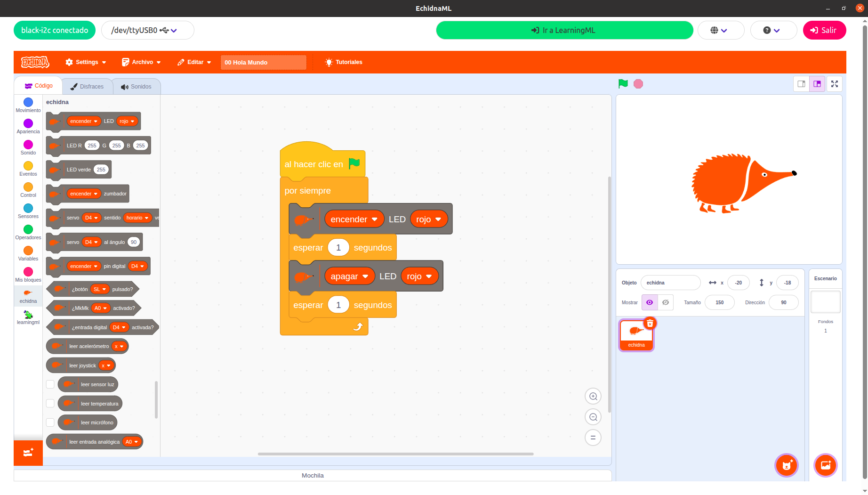This screenshot has width=868, height=495.
Task: Enable the leer temperatura checkbox
Action: pyautogui.click(x=50, y=403)
